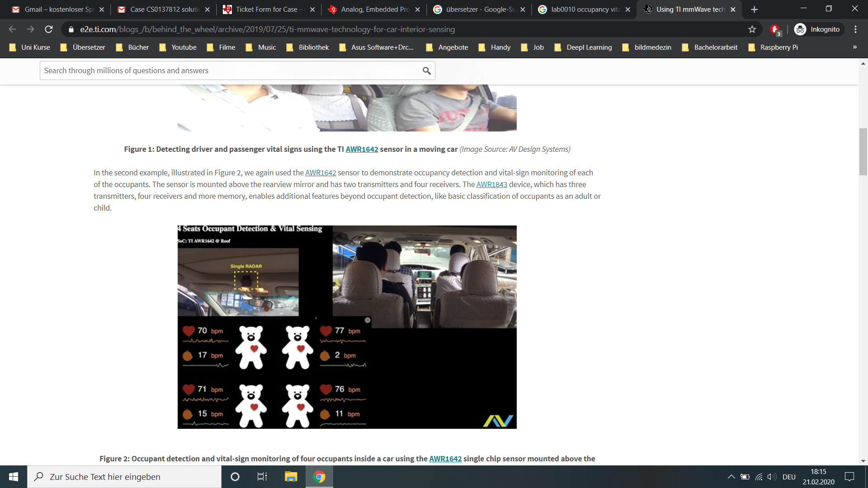Click the browser reload page icon

pos(49,29)
